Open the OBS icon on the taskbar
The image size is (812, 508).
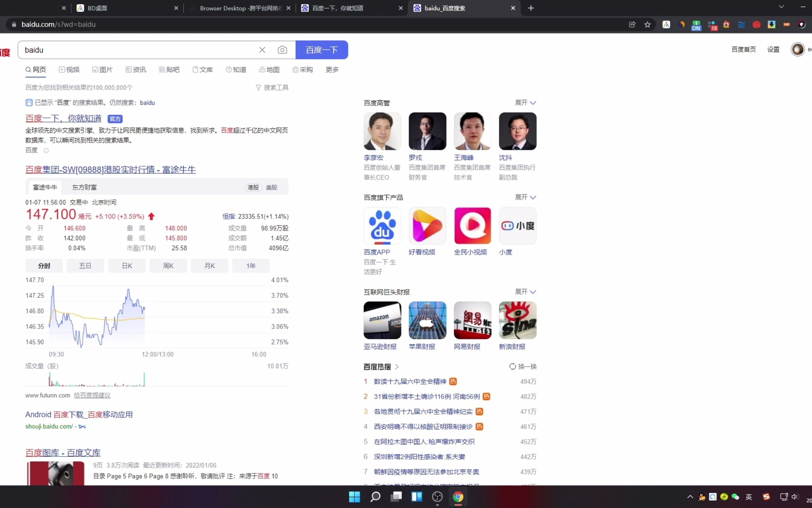pos(437,497)
